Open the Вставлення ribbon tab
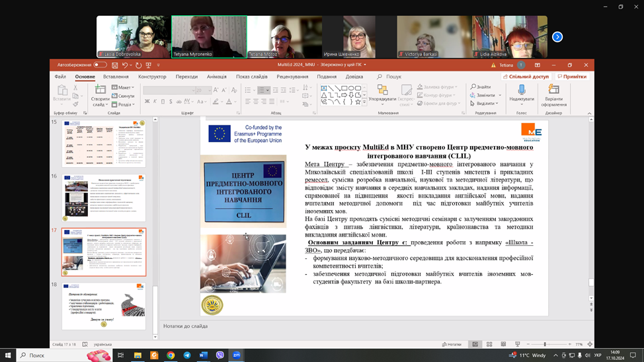 (x=116, y=77)
